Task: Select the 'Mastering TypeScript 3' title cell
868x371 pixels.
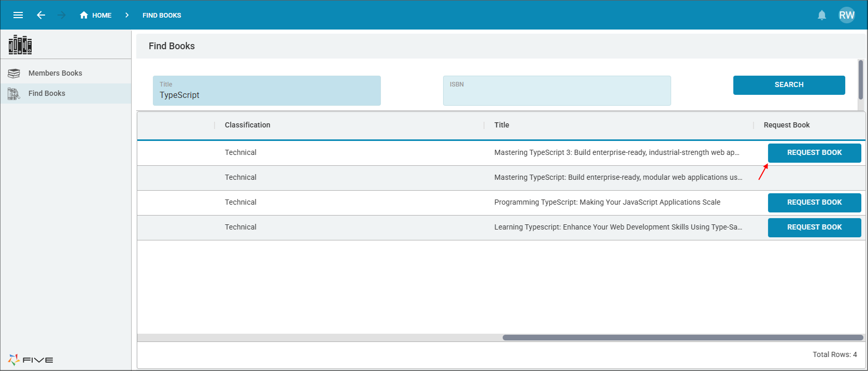Action: click(x=617, y=152)
